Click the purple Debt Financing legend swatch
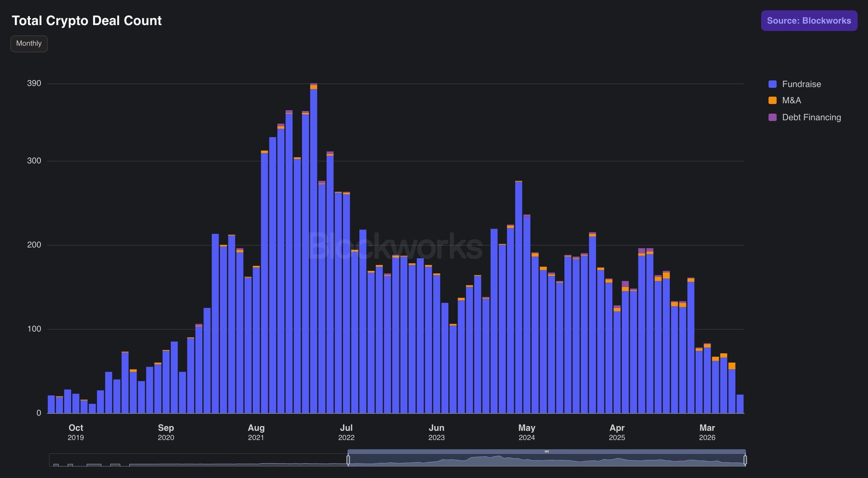Screen dimensions: 868x478 772,117
